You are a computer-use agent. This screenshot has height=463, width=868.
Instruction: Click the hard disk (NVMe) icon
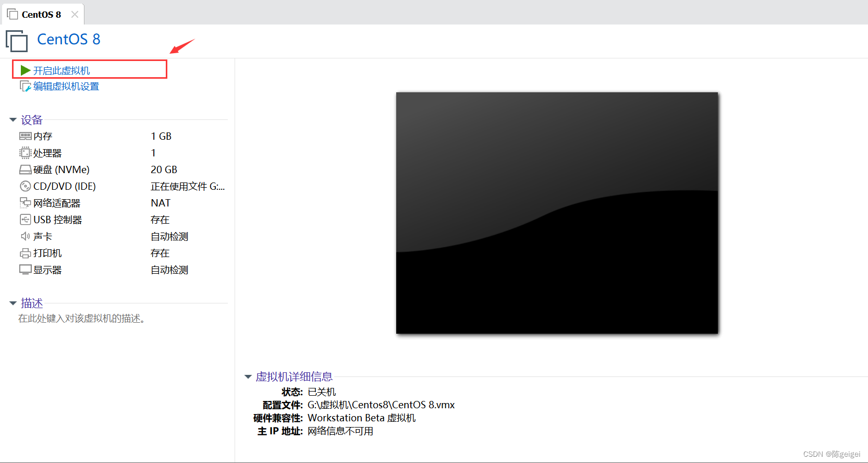click(26, 169)
